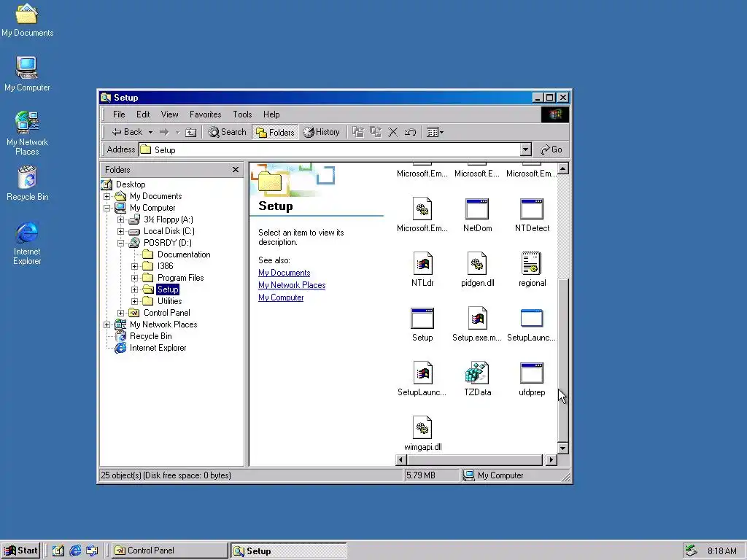Close the Folders pane

236,169
